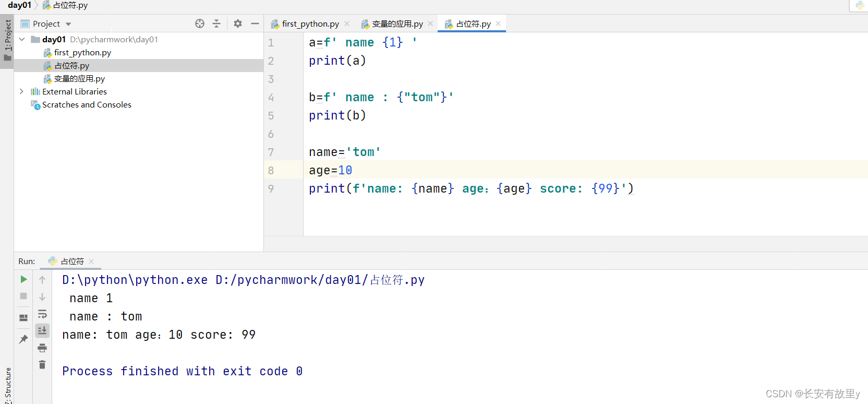Image resolution: width=868 pixels, height=404 pixels.
Task: Toggle soft-wrap in the Run console
Action: [42, 314]
